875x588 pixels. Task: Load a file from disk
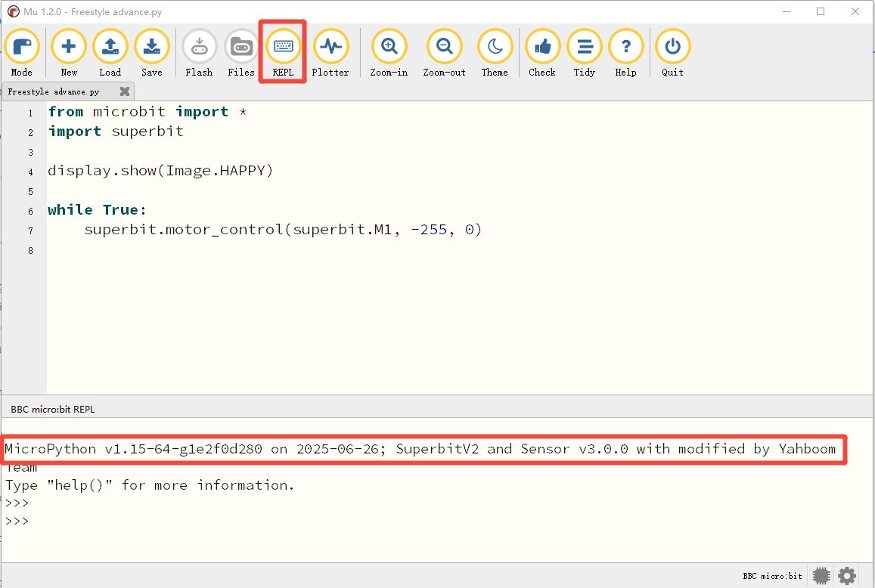(110, 53)
